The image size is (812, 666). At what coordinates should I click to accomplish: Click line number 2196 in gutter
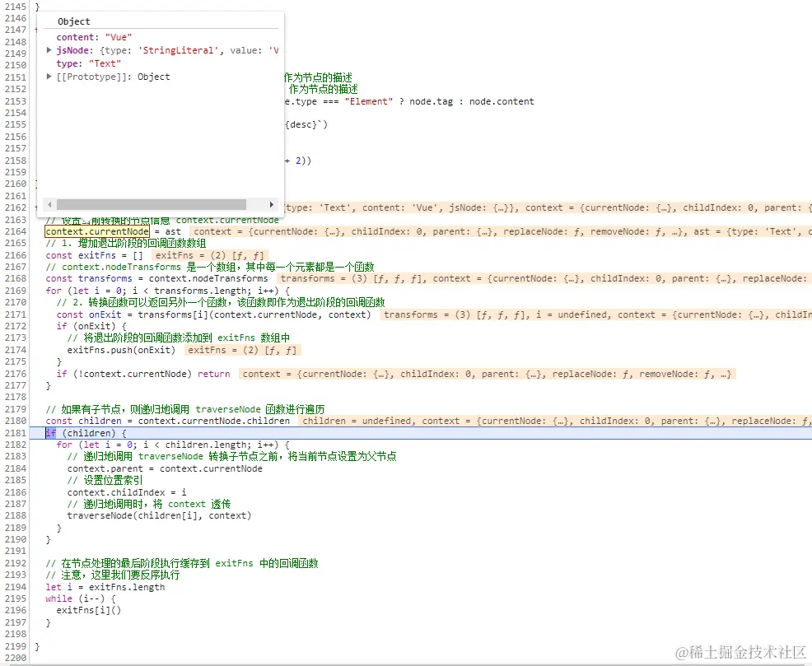tap(16, 610)
